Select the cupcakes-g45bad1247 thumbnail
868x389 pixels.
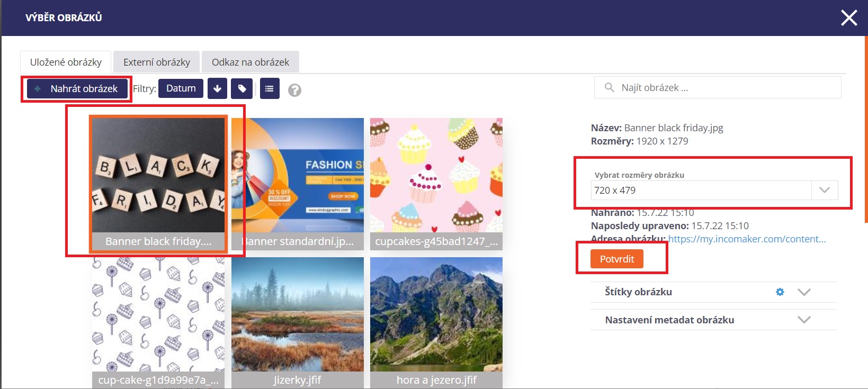436,184
